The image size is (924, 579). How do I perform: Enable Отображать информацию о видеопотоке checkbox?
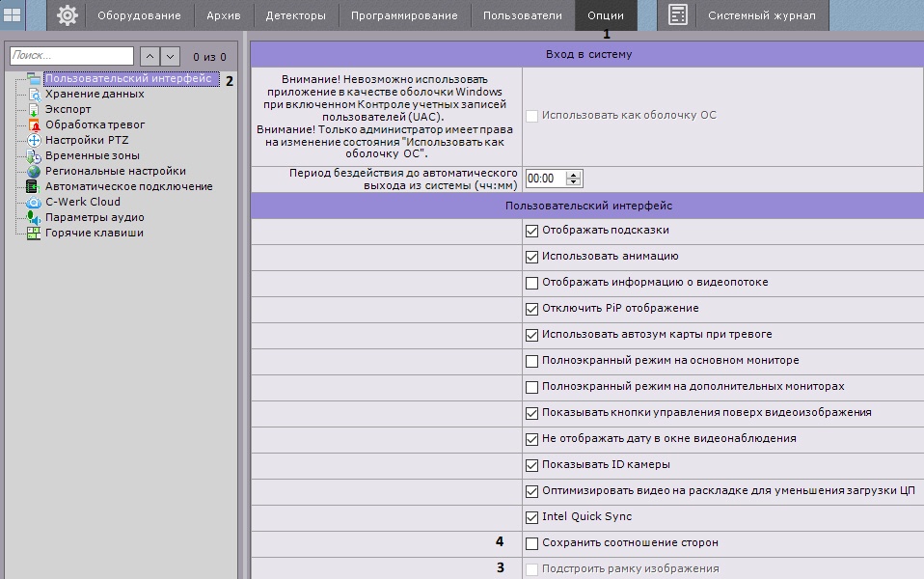coord(531,283)
